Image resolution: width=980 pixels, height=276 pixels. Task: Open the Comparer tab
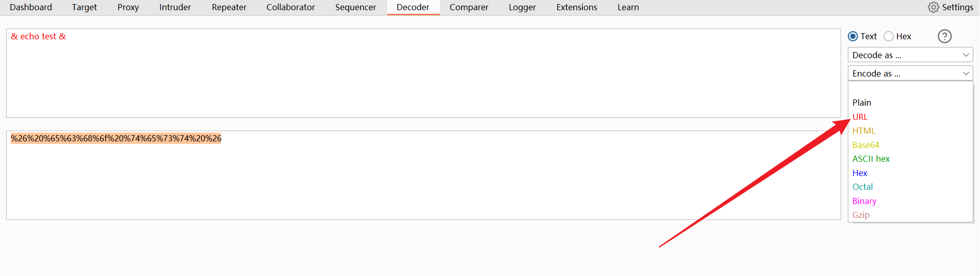pos(469,7)
